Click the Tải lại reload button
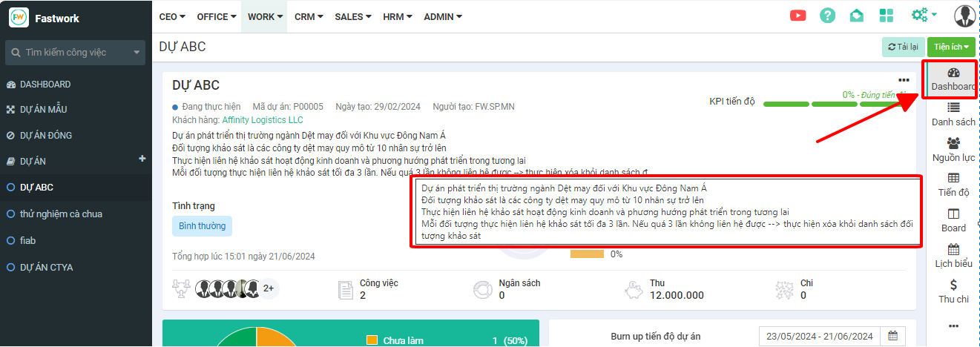 pos(902,47)
